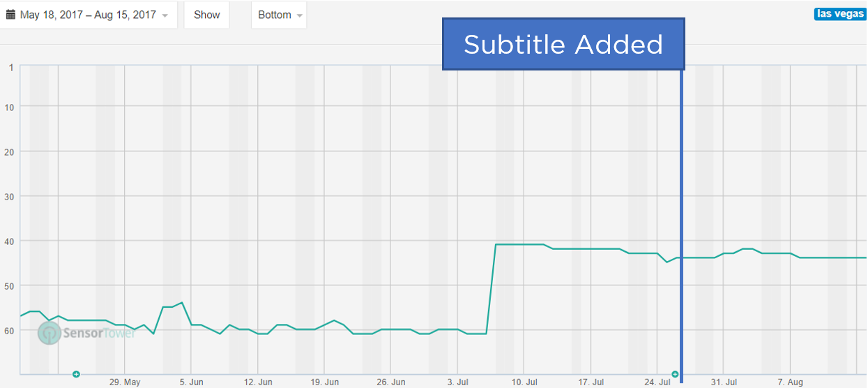Screen dimensions: 868x388
Task: Click the 40 rank y-axis label
Action: pos(10,241)
